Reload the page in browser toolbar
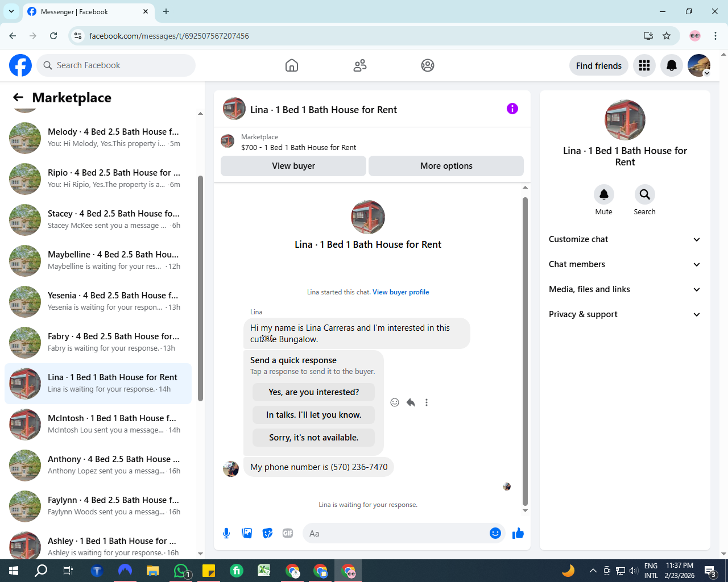This screenshot has height=582, width=728. coord(53,36)
